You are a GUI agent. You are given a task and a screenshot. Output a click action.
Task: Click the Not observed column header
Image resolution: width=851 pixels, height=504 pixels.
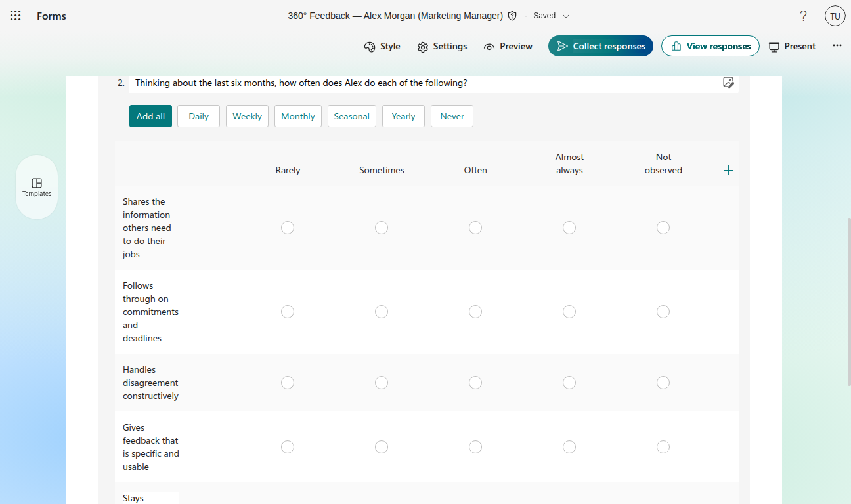tap(663, 163)
